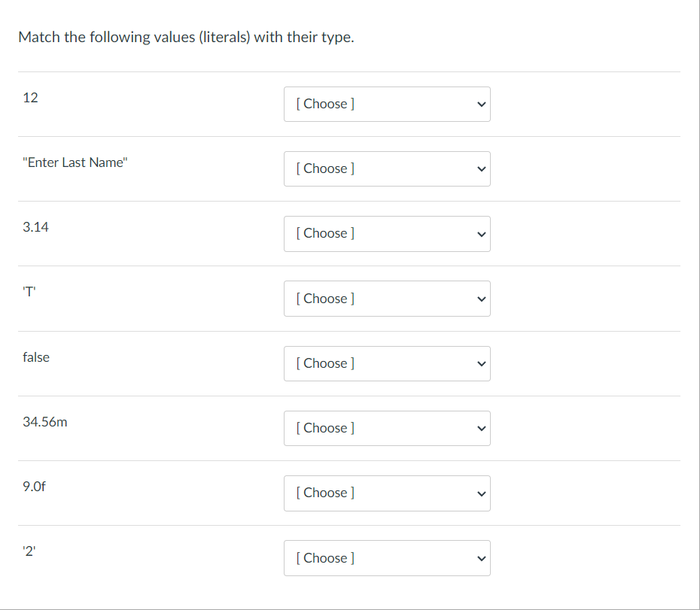Open the dropdown next to 3.14
The image size is (700, 610).
[386, 233]
